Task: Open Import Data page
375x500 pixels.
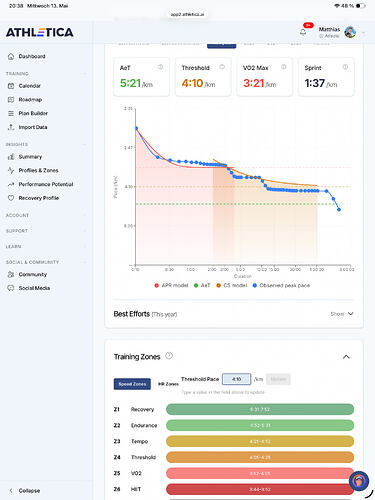Action: click(33, 127)
